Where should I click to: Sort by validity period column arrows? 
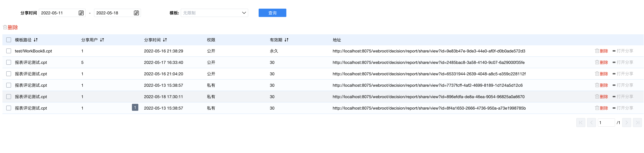tap(287, 40)
